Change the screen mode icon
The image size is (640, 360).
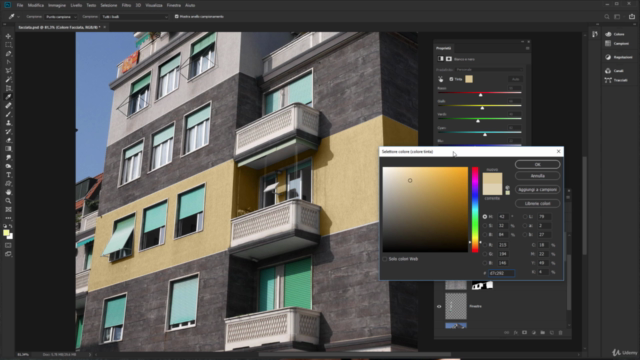8,254
